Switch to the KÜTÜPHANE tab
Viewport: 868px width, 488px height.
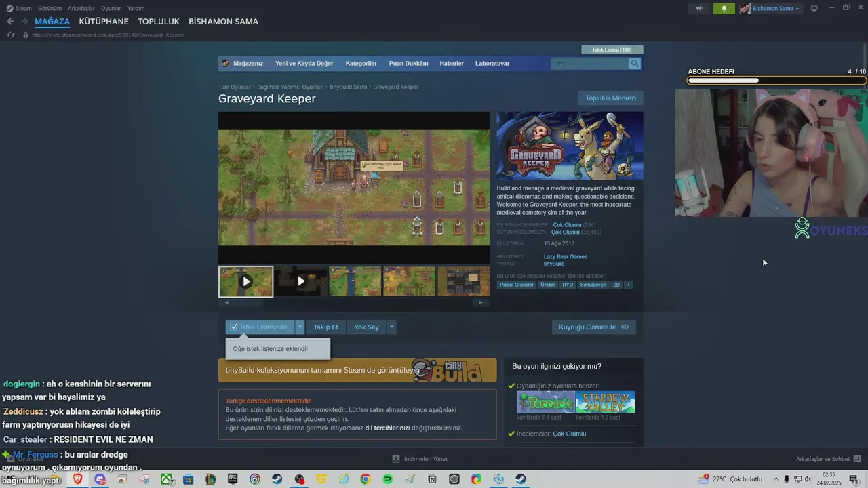tap(104, 22)
